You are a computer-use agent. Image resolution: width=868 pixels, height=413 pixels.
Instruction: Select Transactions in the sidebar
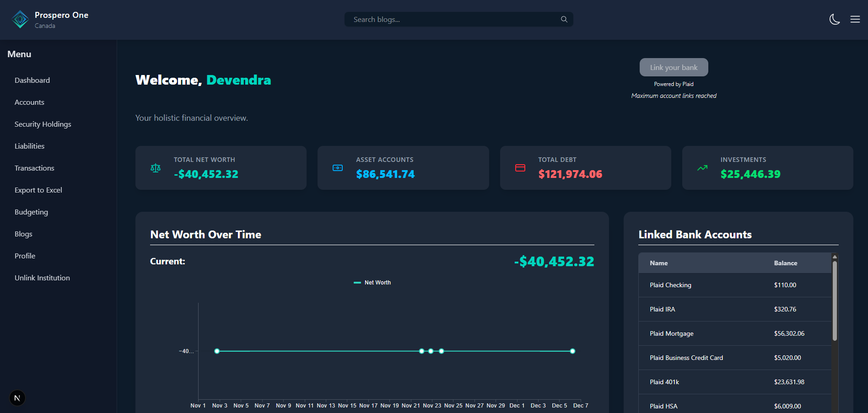click(34, 168)
